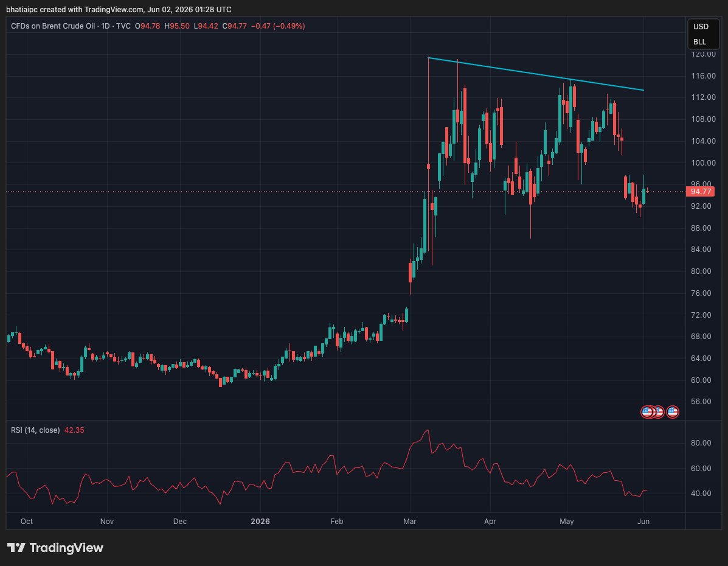
Task: Click the "Apr" time axis label
Action: coord(490,522)
